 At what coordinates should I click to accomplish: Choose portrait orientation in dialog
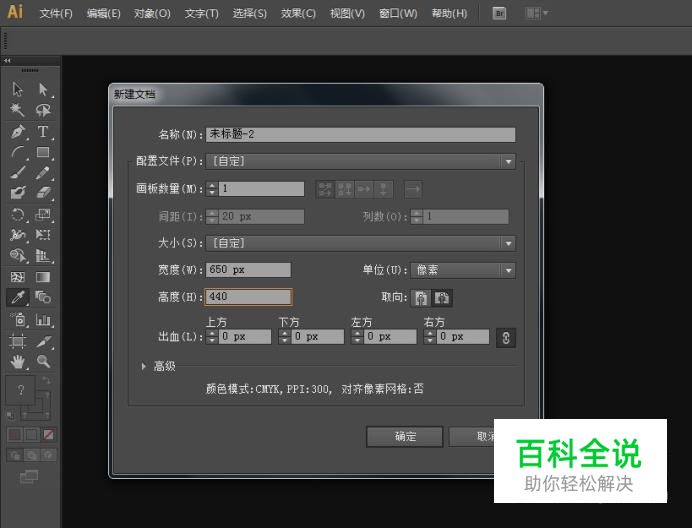[x=421, y=298]
